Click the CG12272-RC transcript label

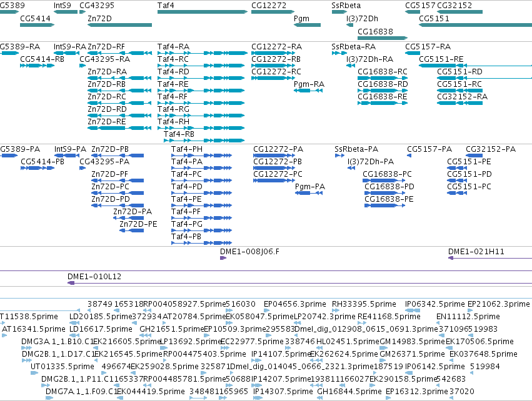(x=276, y=72)
